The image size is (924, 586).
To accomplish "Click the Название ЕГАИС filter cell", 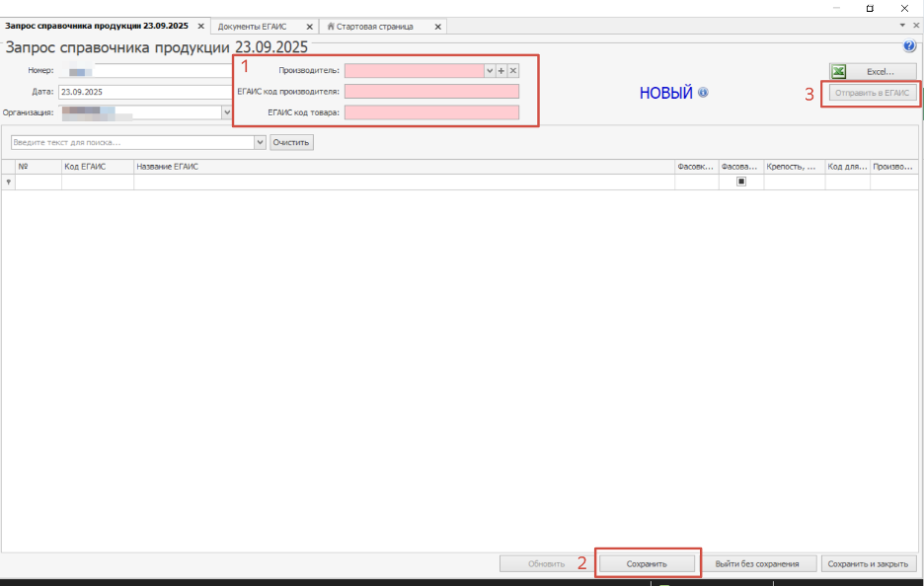I will coord(404,182).
